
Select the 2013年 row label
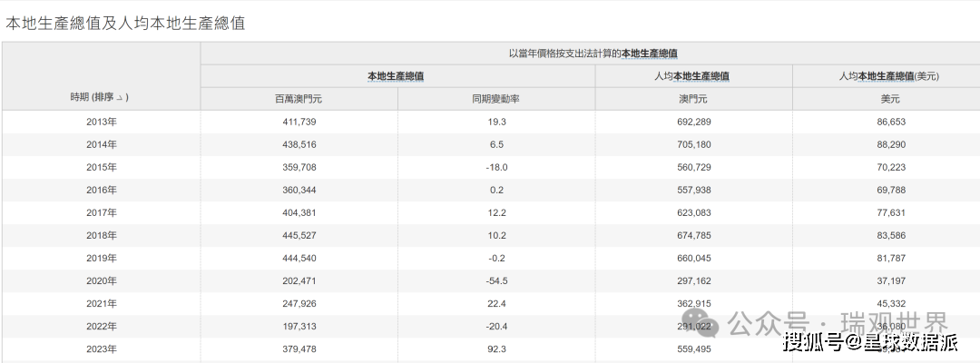[101, 122]
